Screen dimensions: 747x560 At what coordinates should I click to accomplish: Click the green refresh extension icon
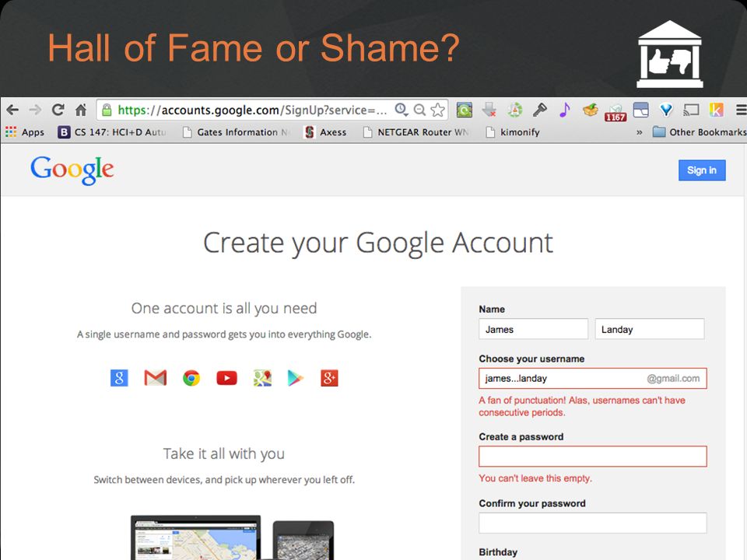[464, 110]
